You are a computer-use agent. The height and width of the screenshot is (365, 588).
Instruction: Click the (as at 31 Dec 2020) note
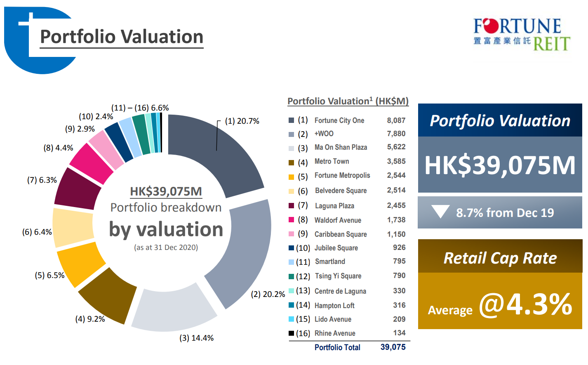tap(166, 247)
